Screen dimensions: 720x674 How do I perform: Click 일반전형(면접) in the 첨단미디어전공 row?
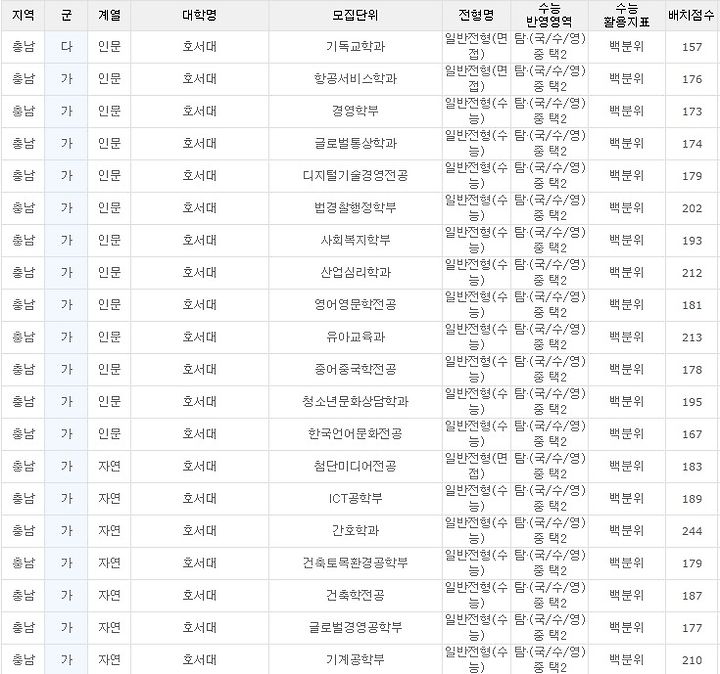pyautogui.click(x=476, y=466)
